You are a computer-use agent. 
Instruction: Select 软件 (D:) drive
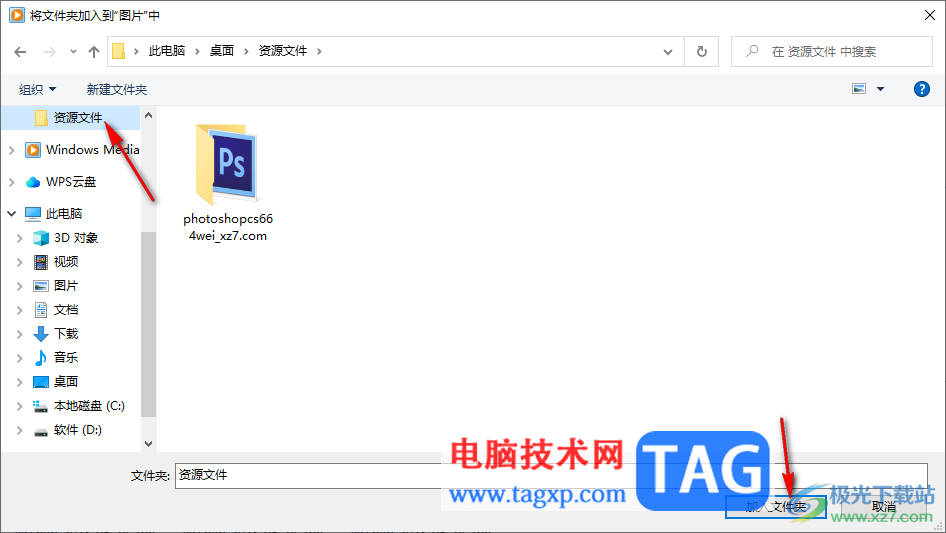(x=78, y=430)
